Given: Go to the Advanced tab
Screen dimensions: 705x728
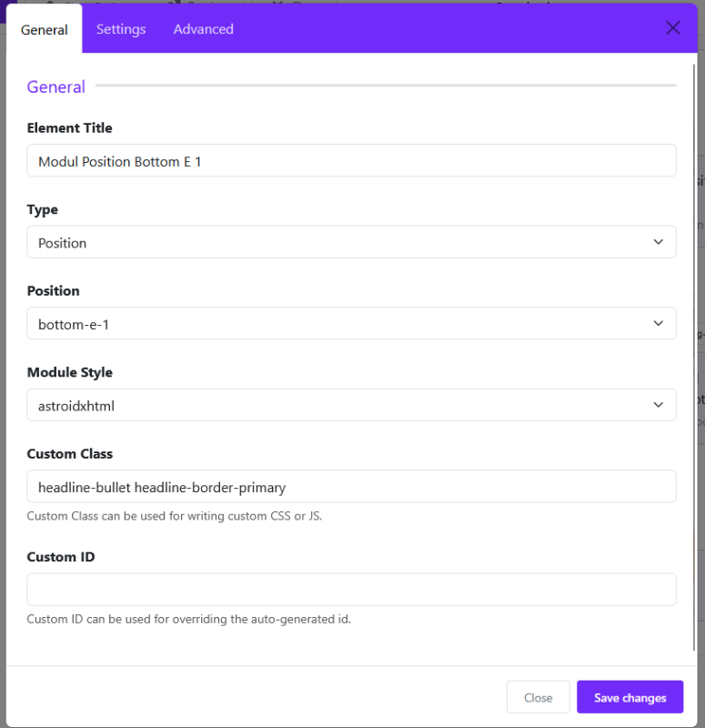Looking at the screenshot, I should tap(204, 29).
